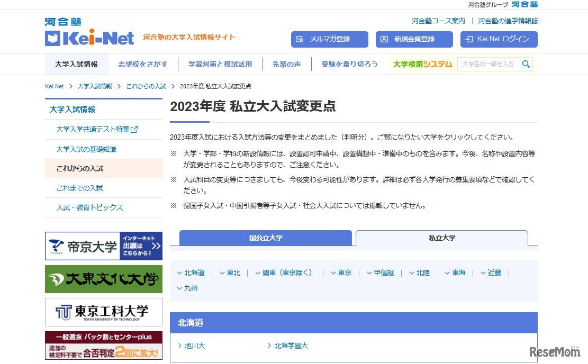Screen dimensions: 588x364
Task: Switch to the 国公立大学 tab
Action: point(265,238)
